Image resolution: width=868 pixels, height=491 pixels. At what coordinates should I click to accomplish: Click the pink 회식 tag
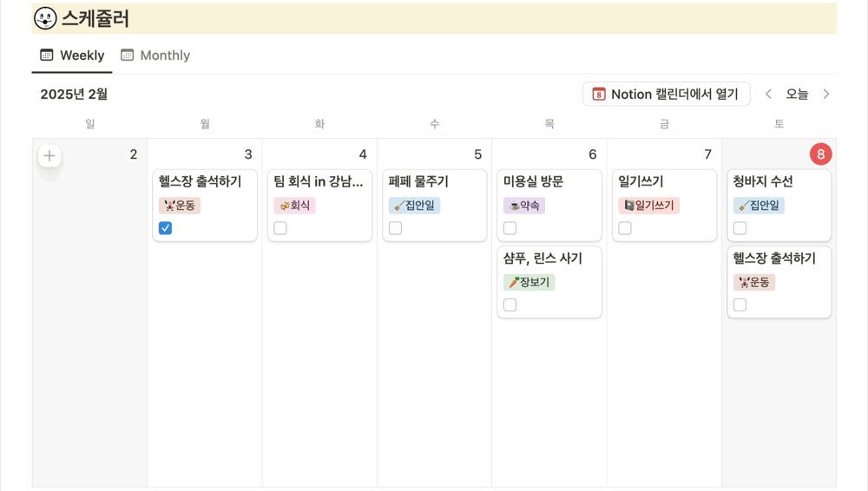294,206
